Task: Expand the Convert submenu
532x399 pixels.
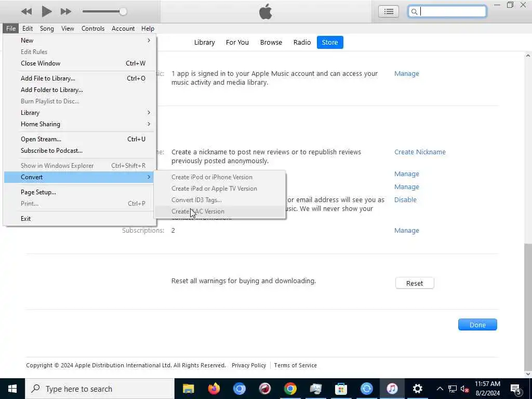Action: click(x=80, y=177)
